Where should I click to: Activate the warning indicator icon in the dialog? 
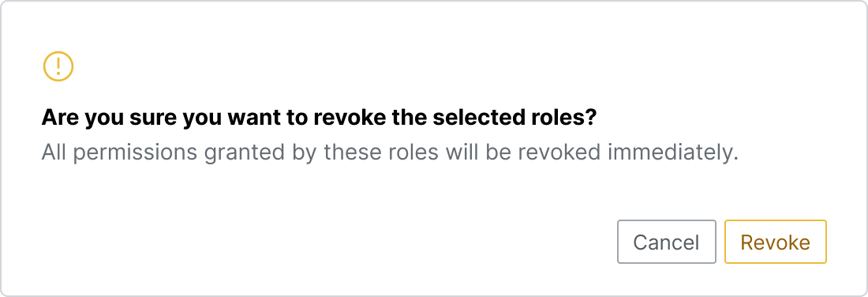(58, 66)
